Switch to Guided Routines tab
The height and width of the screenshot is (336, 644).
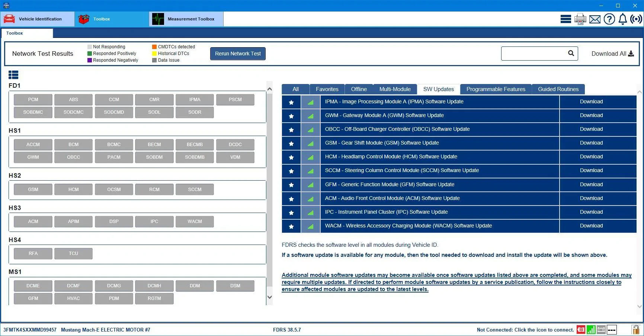tap(558, 89)
